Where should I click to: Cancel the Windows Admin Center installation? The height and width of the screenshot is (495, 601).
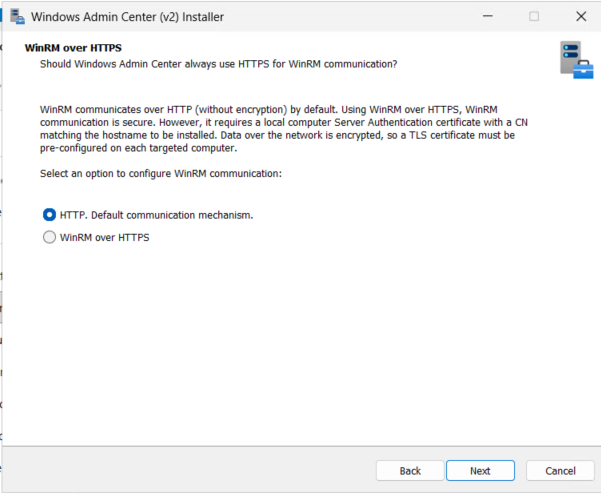pyautogui.click(x=560, y=470)
